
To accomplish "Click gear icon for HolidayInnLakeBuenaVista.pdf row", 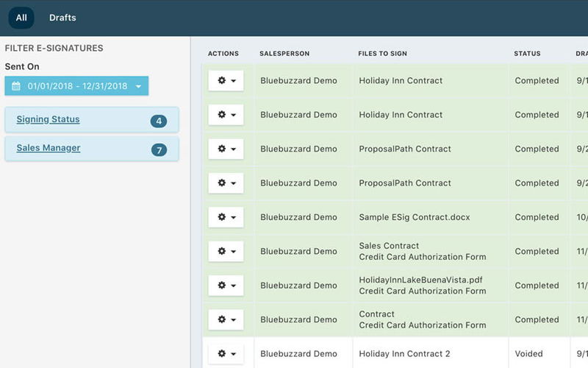I will [x=226, y=286].
